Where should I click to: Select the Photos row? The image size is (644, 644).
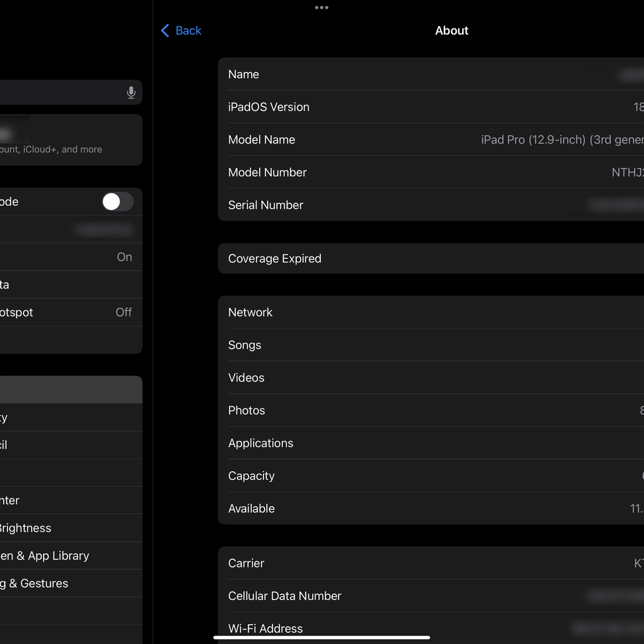pyautogui.click(x=431, y=411)
